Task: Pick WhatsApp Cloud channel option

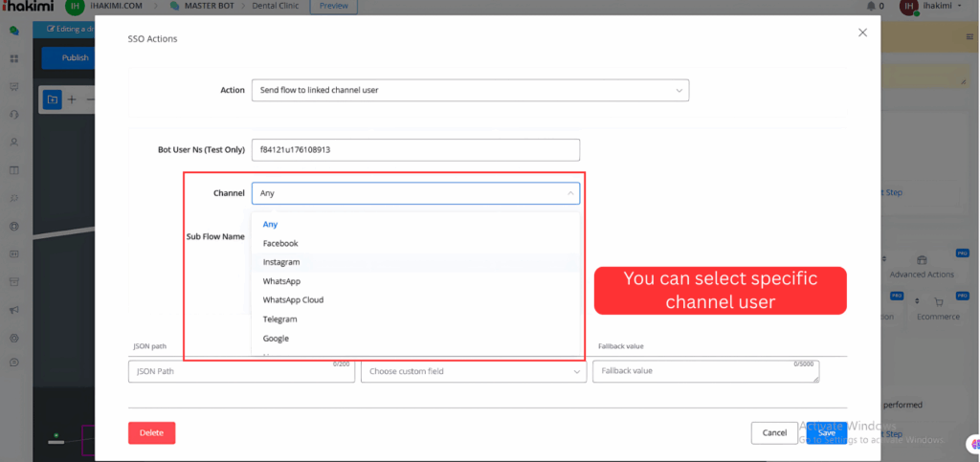Action: pyautogui.click(x=293, y=300)
